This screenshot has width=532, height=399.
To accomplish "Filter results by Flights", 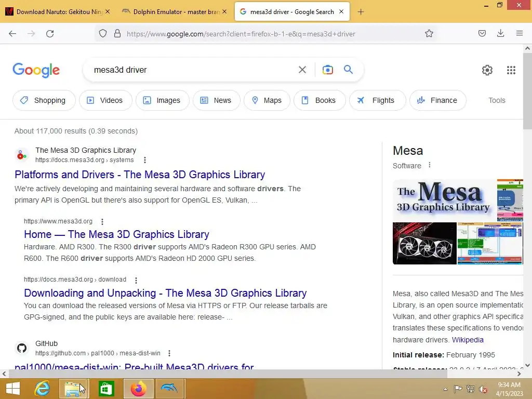I will (x=378, y=100).
